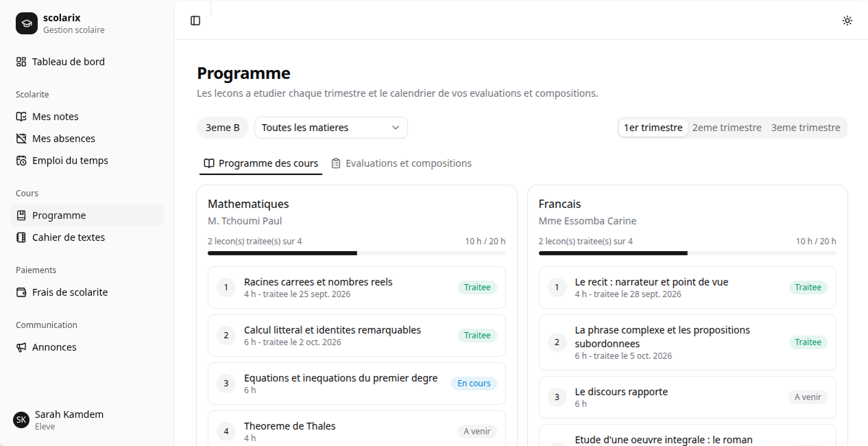Click lesson Theoreme de Thales

[x=357, y=428]
